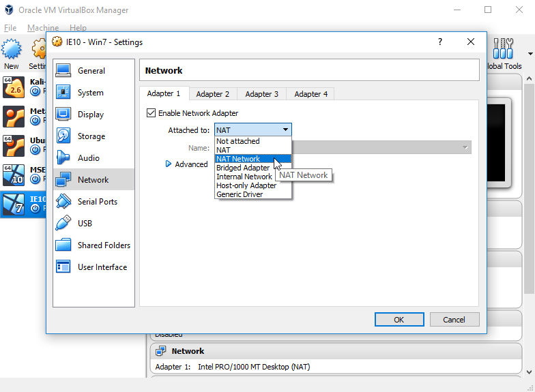The height and width of the screenshot is (392, 535).
Task: Open the Display settings section
Action: (91, 115)
